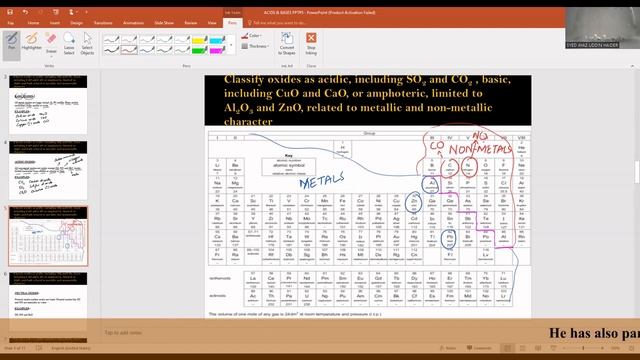The height and width of the screenshot is (360, 640).
Task: Open the File tab
Action: (11, 23)
